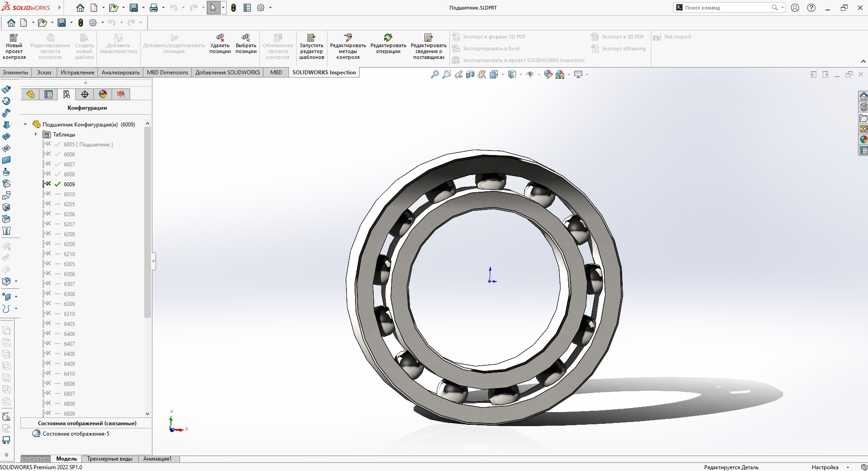The image size is (868, 471).
Task: Open Настройка status bar dropdown
Action: (x=848, y=467)
